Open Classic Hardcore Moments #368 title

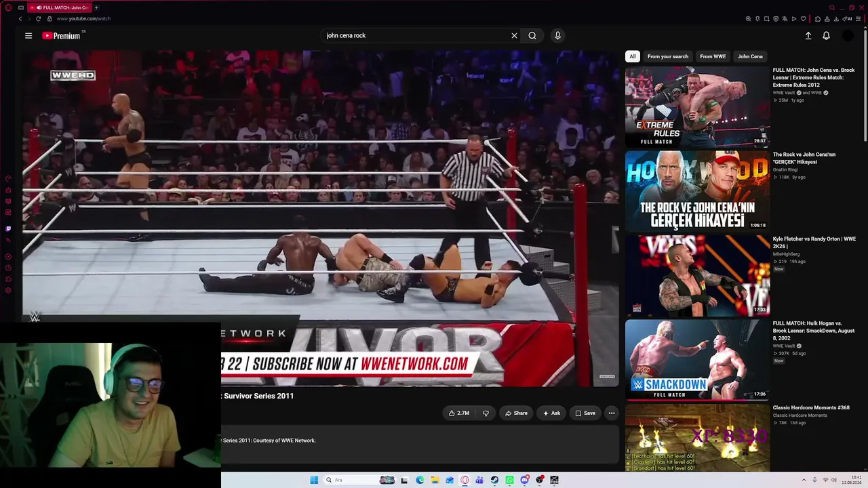(x=811, y=408)
